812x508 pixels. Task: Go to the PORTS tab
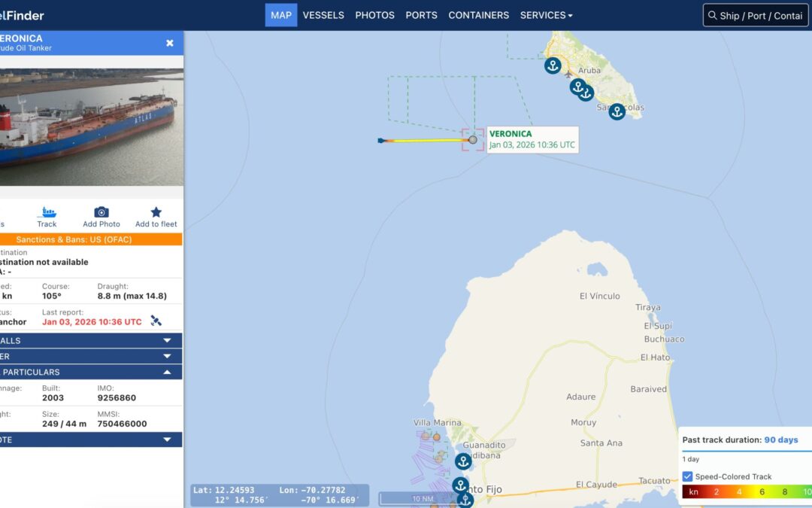click(x=422, y=15)
